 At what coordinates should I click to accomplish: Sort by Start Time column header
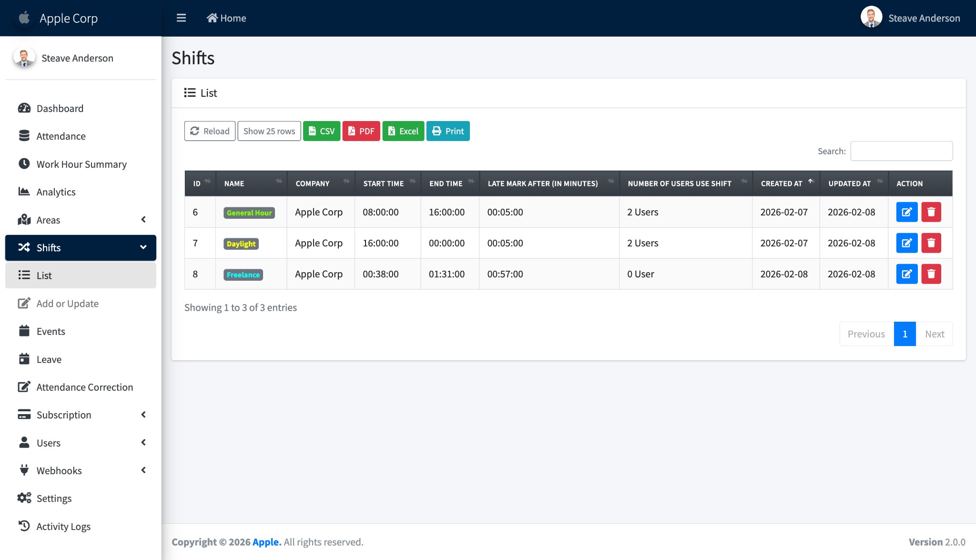(x=387, y=183)
